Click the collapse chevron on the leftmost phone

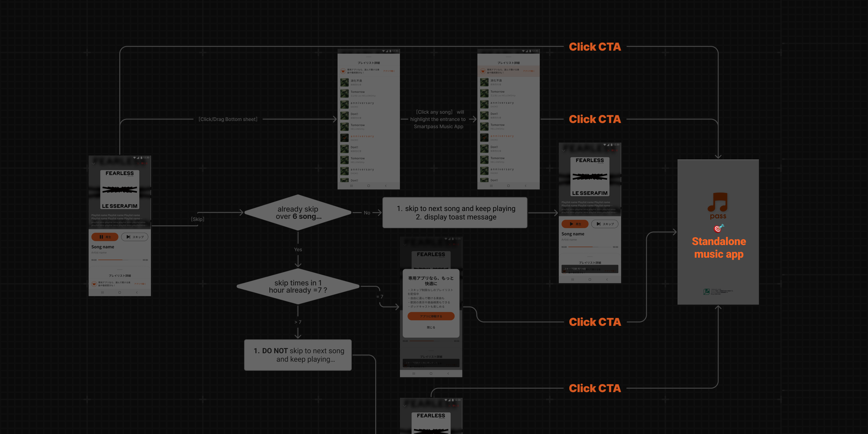94,163
